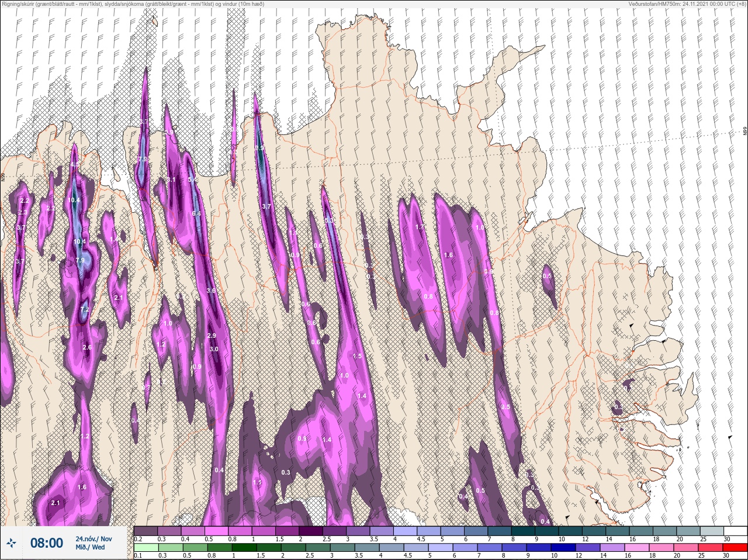
Task: Select the white 30 swatch in upper legend
Action: point(735,531)
